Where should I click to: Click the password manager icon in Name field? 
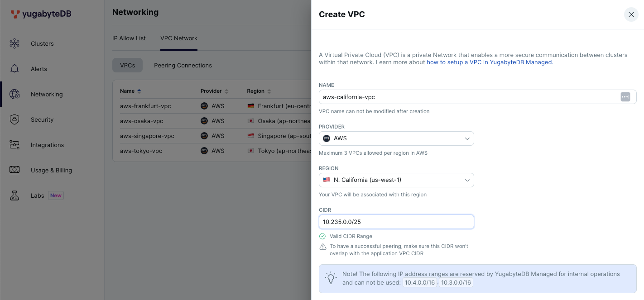(x=625, y=97)
